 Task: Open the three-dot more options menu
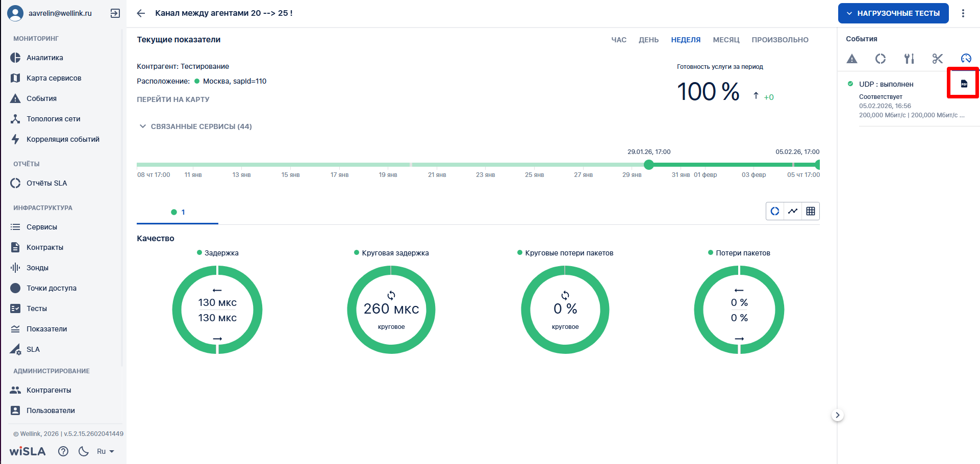(x=963, y=13)
